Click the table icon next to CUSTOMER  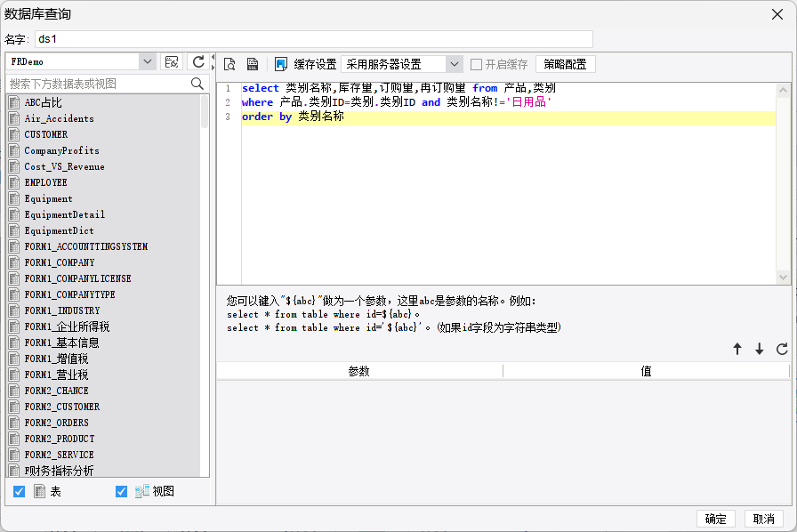pos(14,134)
